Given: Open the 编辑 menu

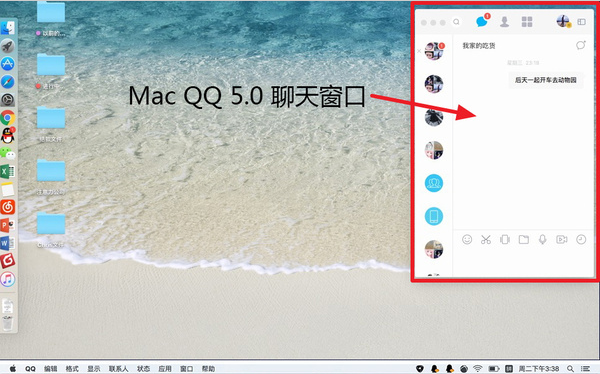Looking at the screenshot, I should pos(51,369).
